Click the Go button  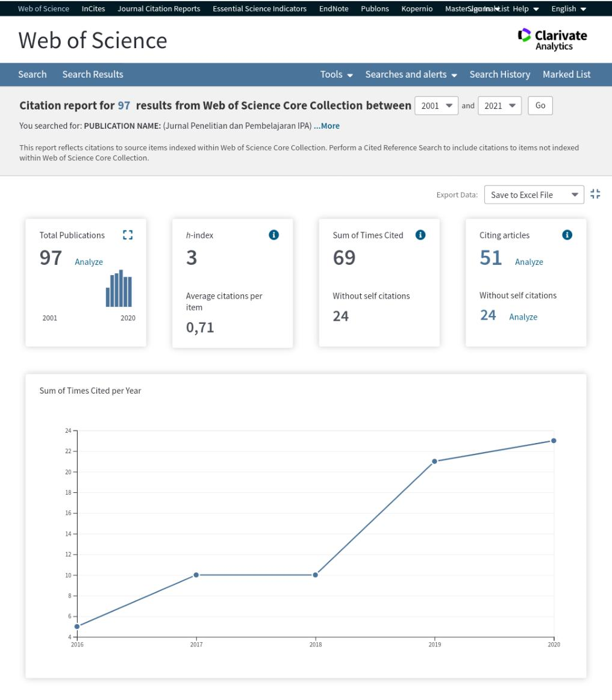click(540, 105)
